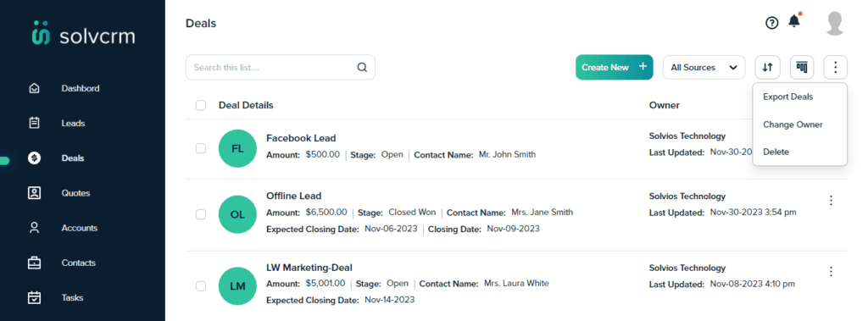Click amount $5,001.00

coord(325,284)
